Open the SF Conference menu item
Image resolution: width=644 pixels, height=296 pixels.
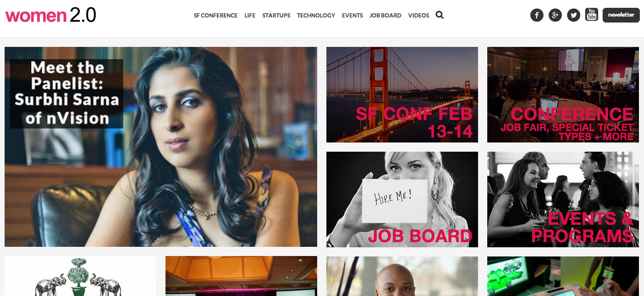216,16
